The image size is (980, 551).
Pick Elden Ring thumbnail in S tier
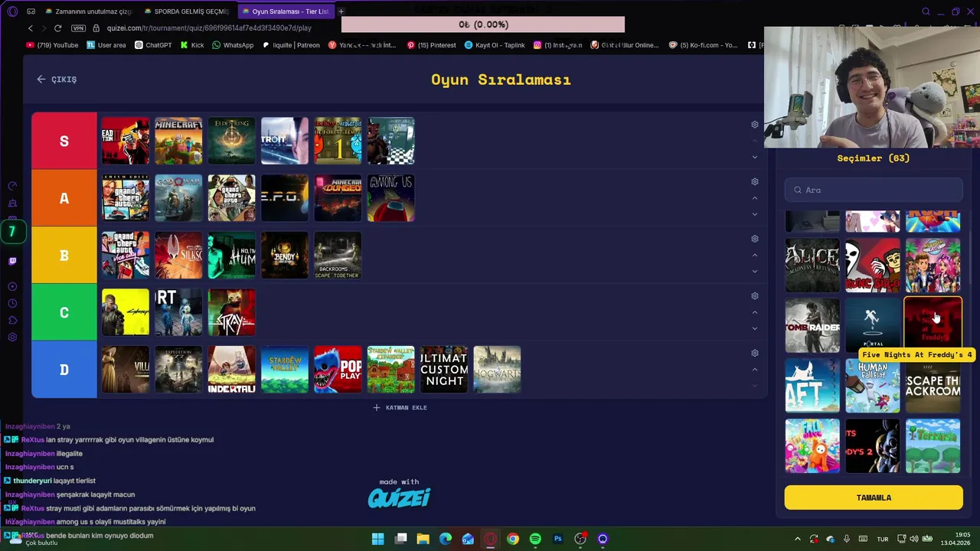tap(232, 141)
